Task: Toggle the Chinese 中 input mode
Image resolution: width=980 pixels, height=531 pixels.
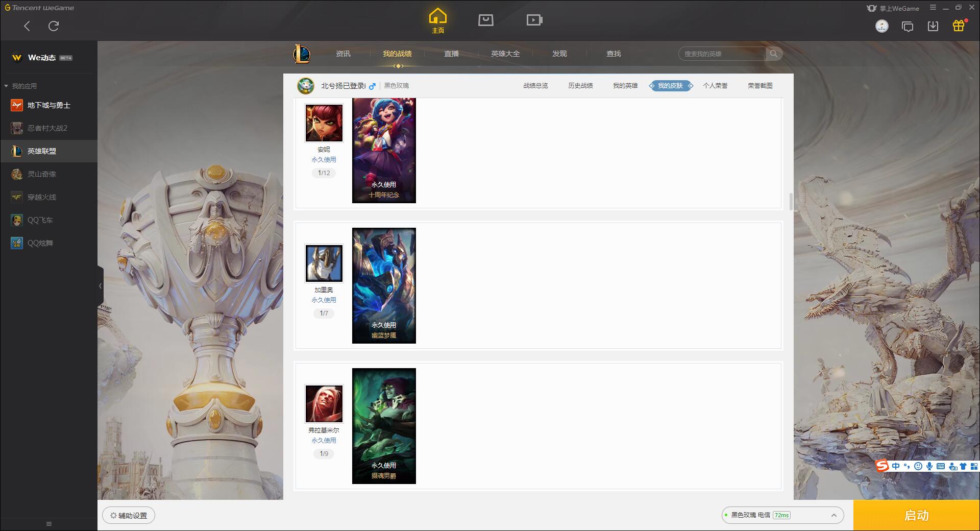Action: [x=896, y=466]
